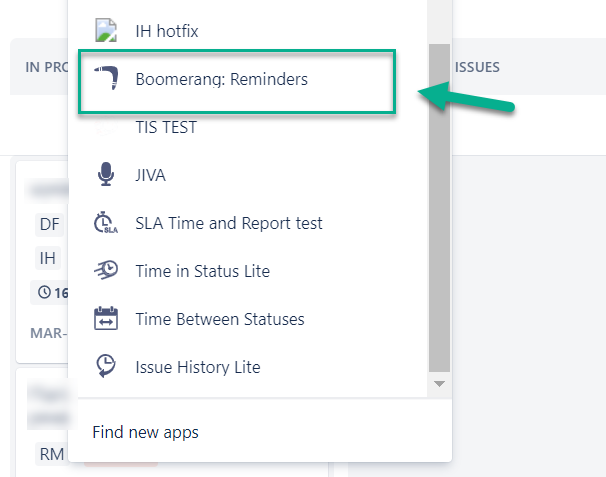Click the scrollbar down arrow

pos(438,383)
